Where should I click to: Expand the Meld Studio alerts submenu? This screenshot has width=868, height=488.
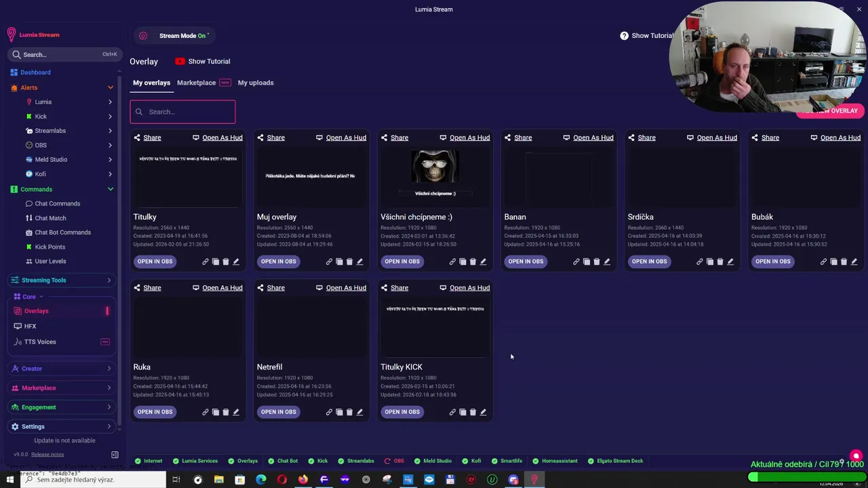coord(110,160)
